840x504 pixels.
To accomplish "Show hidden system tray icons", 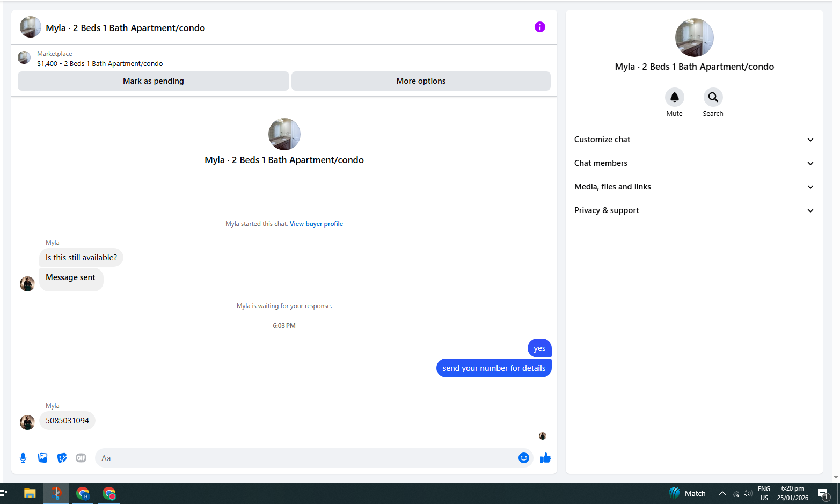I will pyautogui.click(x=722, y=493).
